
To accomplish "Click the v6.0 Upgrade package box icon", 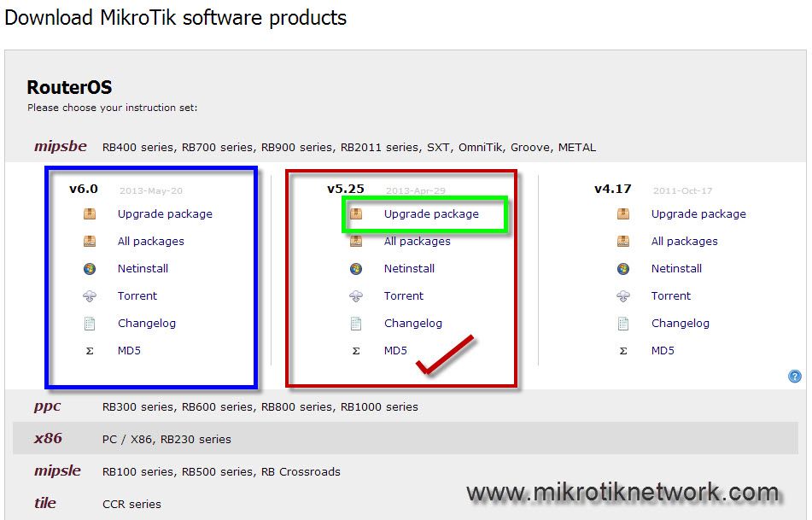I will 90,214.
